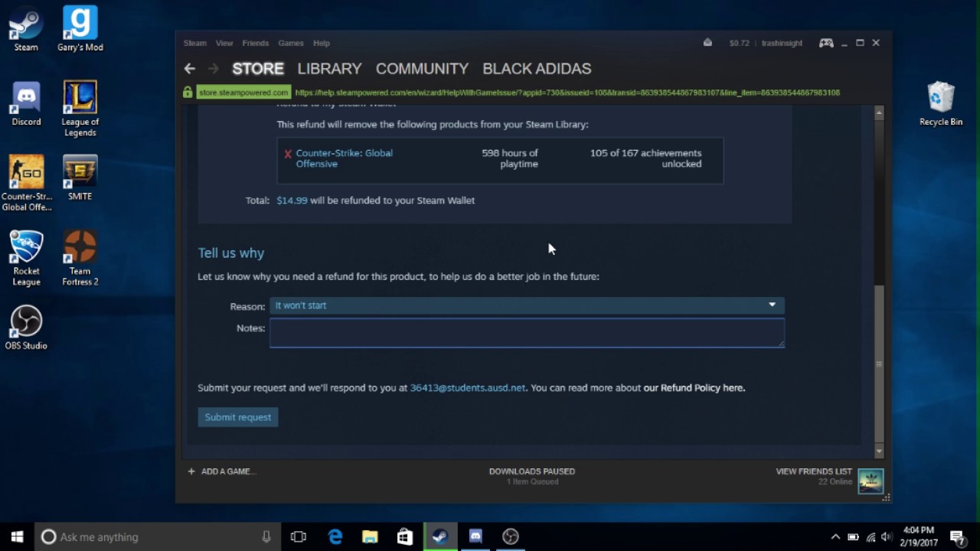Click the Steam URL address bar
This screenshot has width=980, height=551.
(x=567, y=93)
